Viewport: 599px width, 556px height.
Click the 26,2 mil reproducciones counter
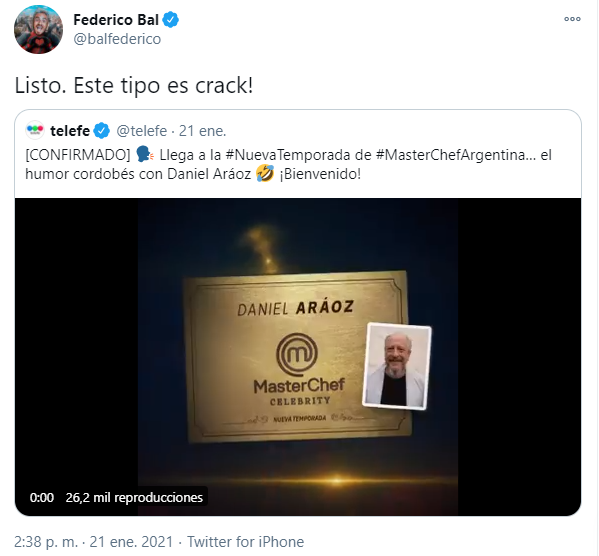pos(134,498)
